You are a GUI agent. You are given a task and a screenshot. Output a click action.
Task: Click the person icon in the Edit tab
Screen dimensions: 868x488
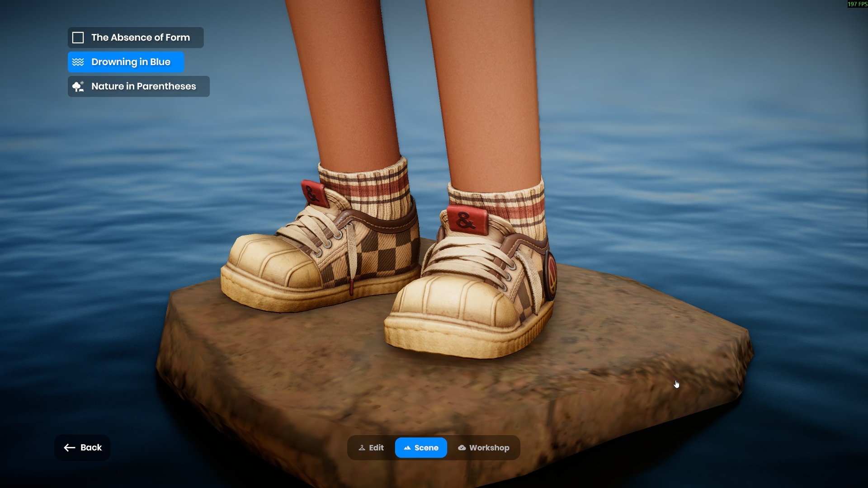(362, 448)
